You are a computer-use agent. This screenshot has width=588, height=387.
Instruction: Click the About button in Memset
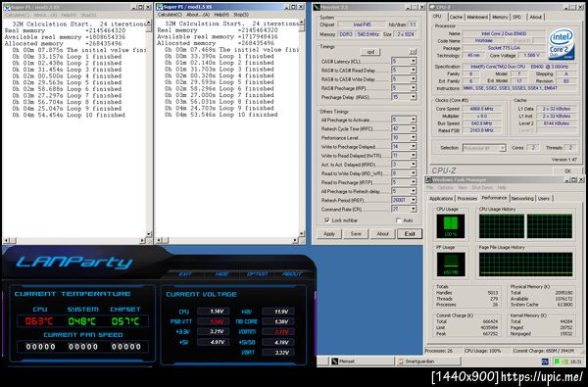382,233
